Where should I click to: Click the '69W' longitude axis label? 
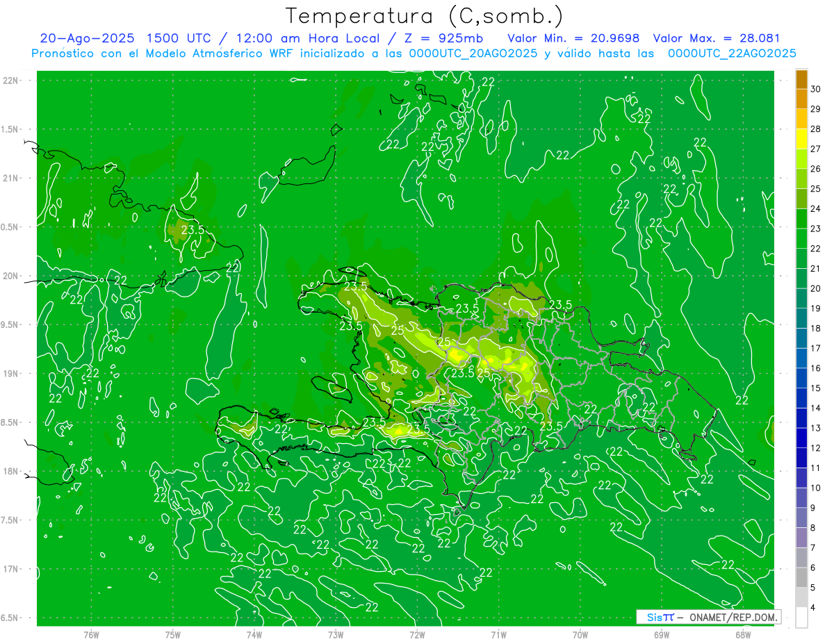[661, 634]
